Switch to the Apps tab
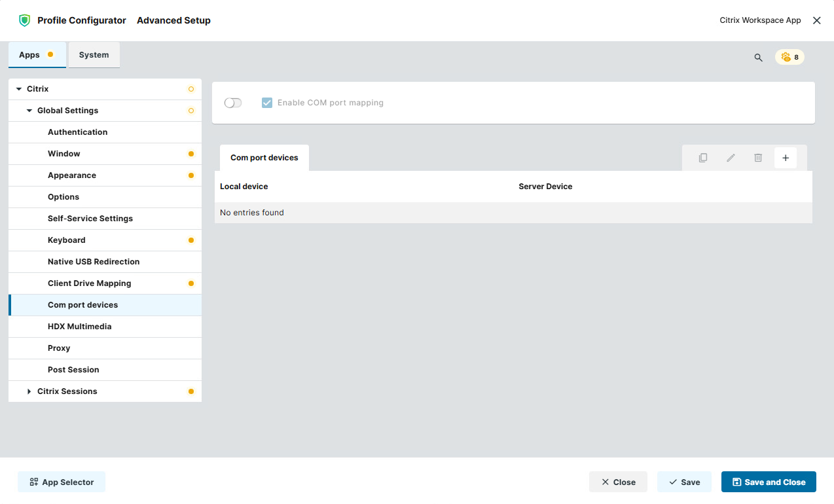This screenshot has height=504, width=834. point(37,55)
